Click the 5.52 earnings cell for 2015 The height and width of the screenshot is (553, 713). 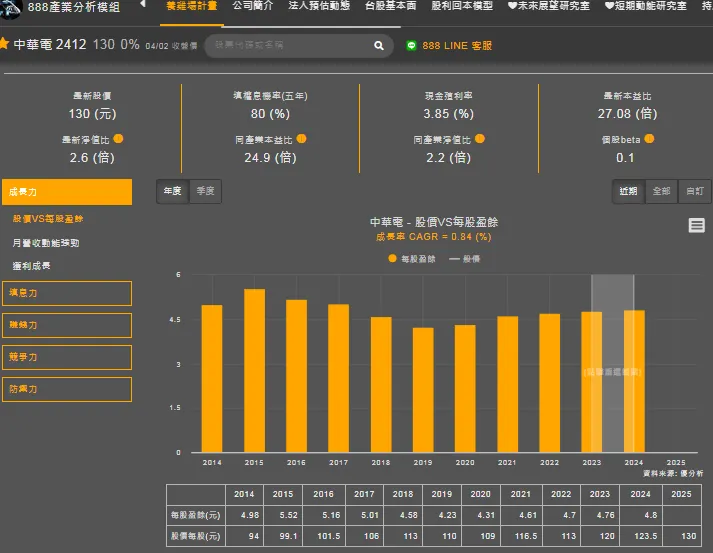[x=283, y=515]
